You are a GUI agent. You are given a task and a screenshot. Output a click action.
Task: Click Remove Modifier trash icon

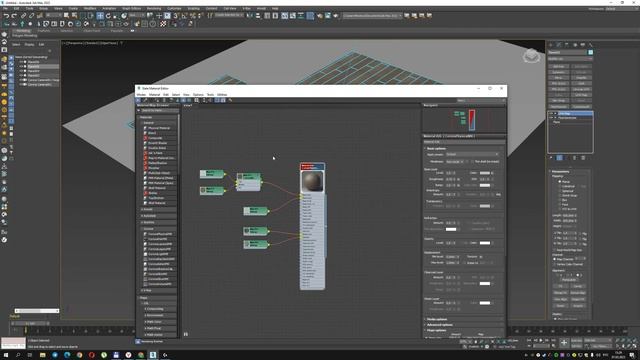tap(574, 158)
